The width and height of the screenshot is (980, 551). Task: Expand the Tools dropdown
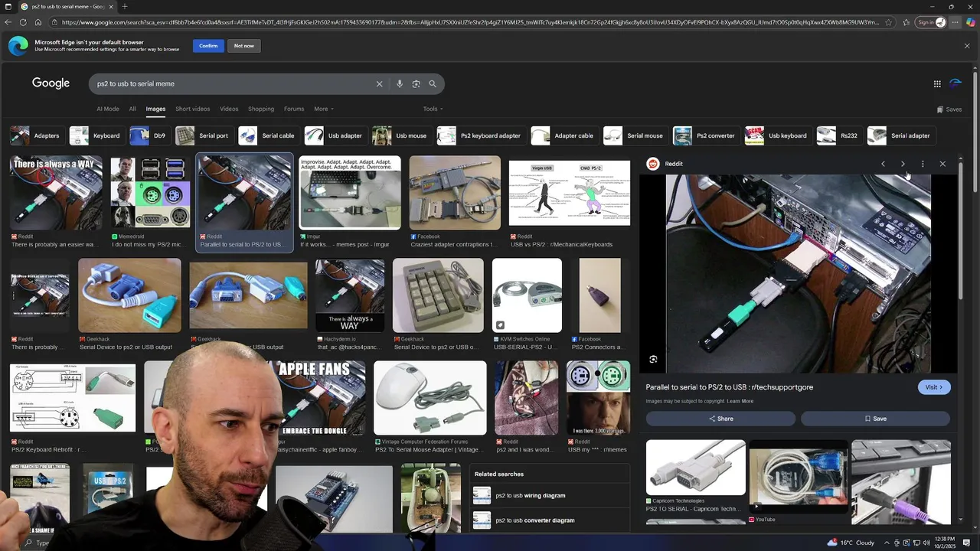(x=433, y=109)
